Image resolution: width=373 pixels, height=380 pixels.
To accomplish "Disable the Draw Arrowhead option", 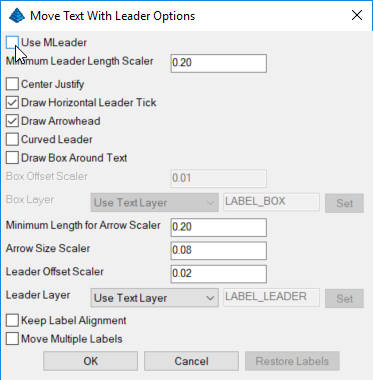I will click(x=12, y=121).
